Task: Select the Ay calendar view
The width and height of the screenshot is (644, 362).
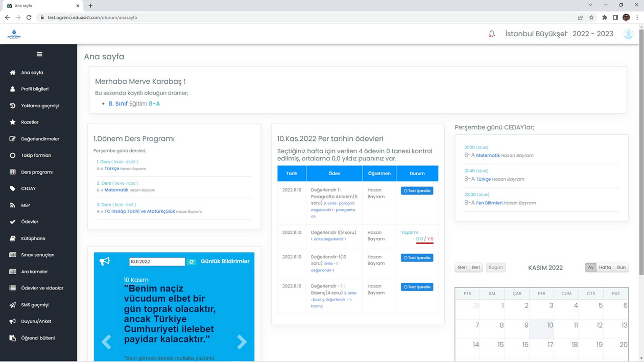Action: coord(590,268)
